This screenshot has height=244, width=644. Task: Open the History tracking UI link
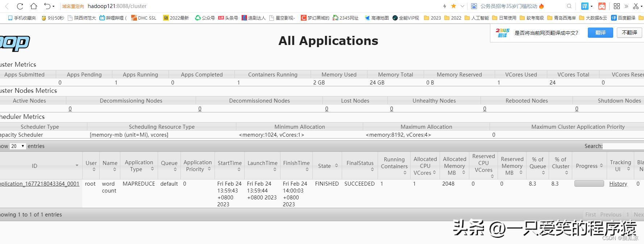point(618,184)
